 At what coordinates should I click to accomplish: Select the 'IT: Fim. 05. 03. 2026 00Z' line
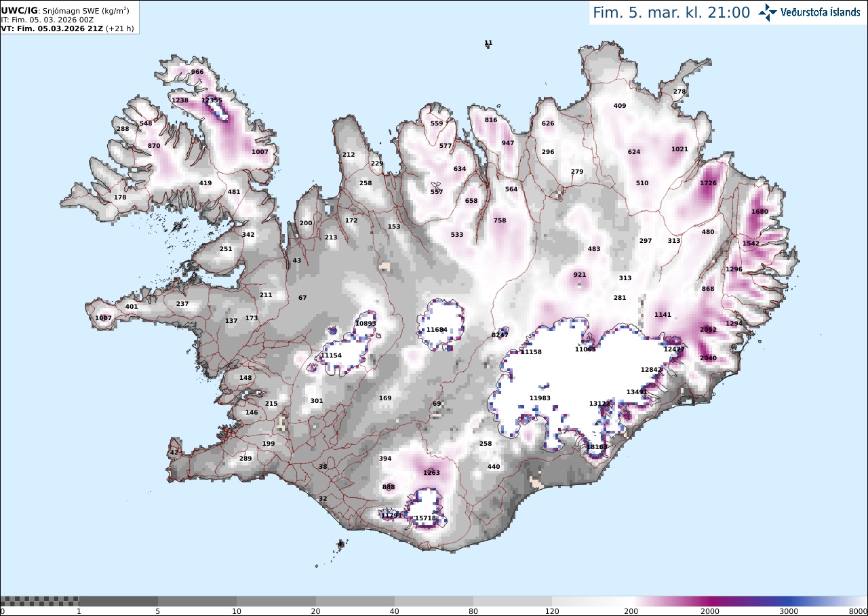(x=46, y=20)
